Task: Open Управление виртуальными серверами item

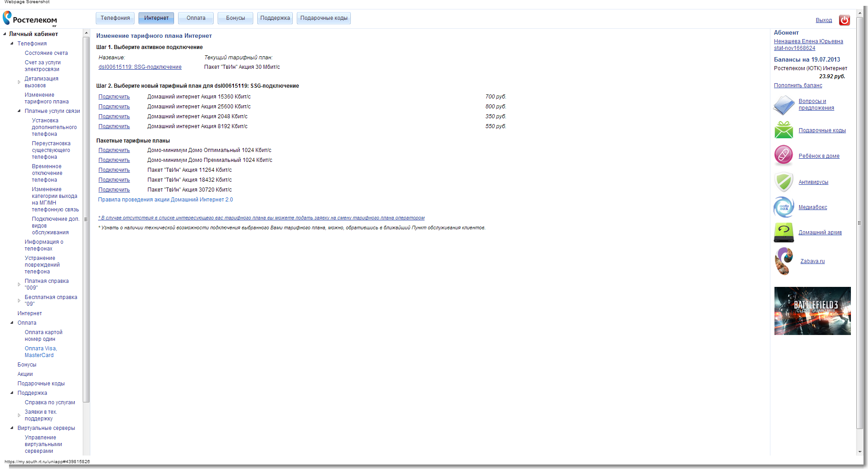Action: tap(43, 444)
